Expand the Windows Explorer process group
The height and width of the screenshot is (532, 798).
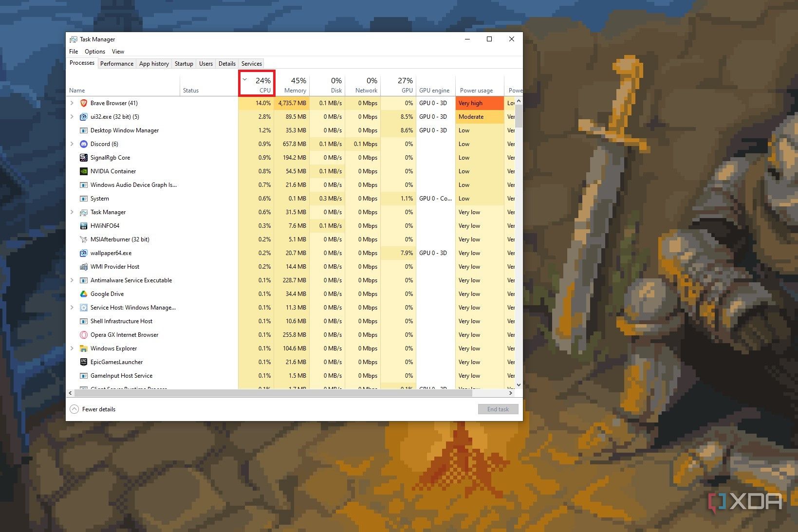[72, 349]
